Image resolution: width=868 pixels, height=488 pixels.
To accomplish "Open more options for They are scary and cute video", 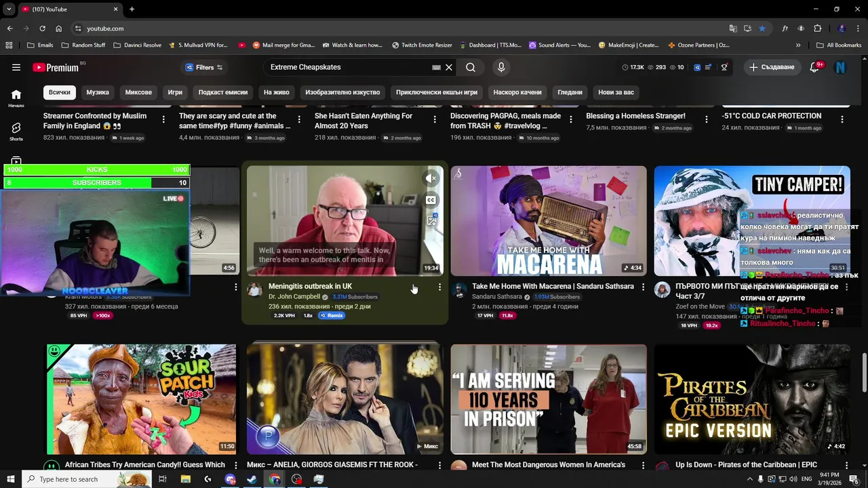I will point(299,119).
